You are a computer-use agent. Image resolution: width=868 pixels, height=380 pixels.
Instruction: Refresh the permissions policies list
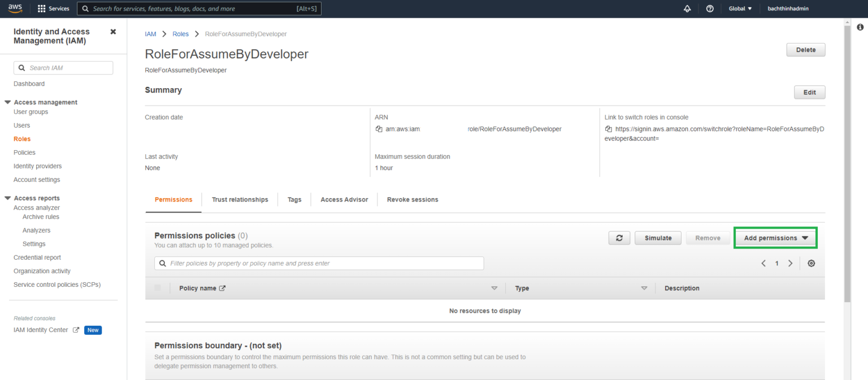[619, 238]
